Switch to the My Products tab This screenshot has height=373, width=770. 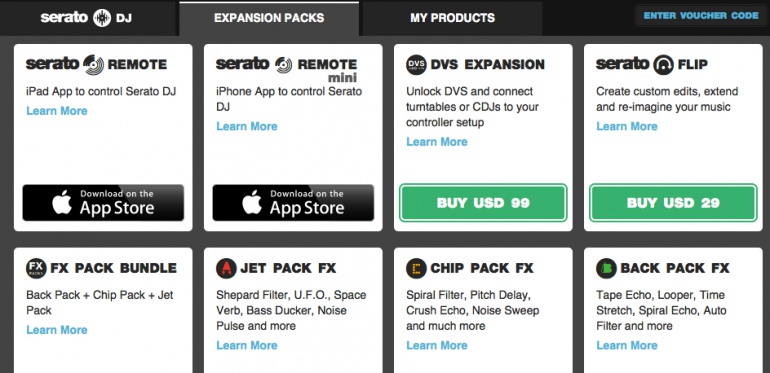(452, 18)
